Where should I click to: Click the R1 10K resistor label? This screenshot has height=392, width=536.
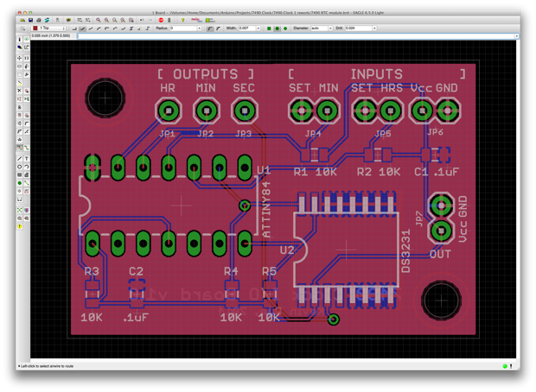pos(315,172)
